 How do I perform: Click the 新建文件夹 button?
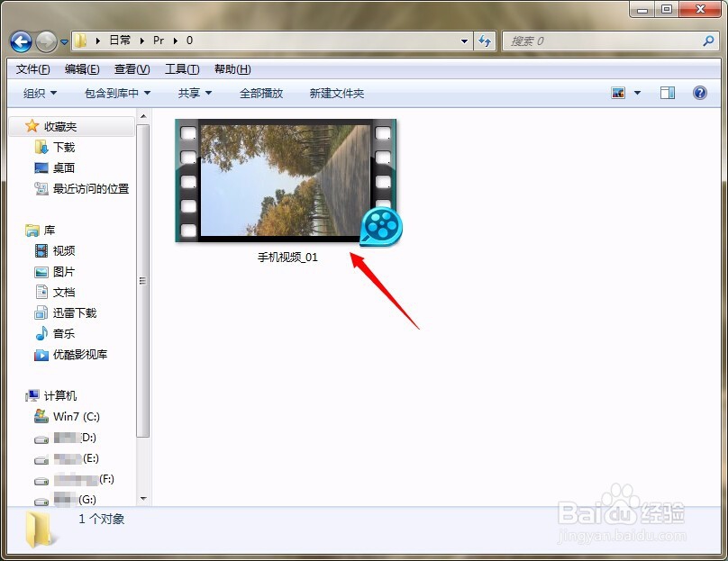click(x=337, y=94)
